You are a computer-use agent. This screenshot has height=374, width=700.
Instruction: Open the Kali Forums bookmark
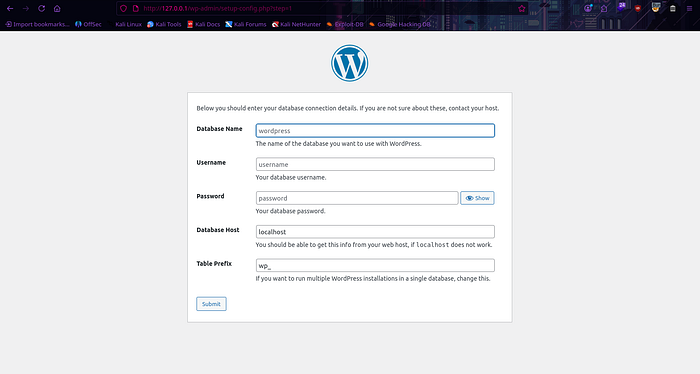246,25
